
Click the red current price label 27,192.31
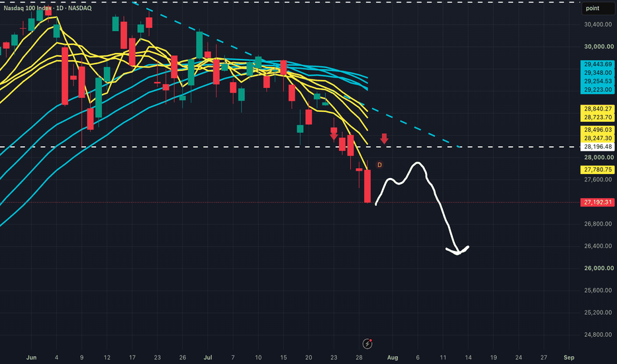[x=597, y=203]
